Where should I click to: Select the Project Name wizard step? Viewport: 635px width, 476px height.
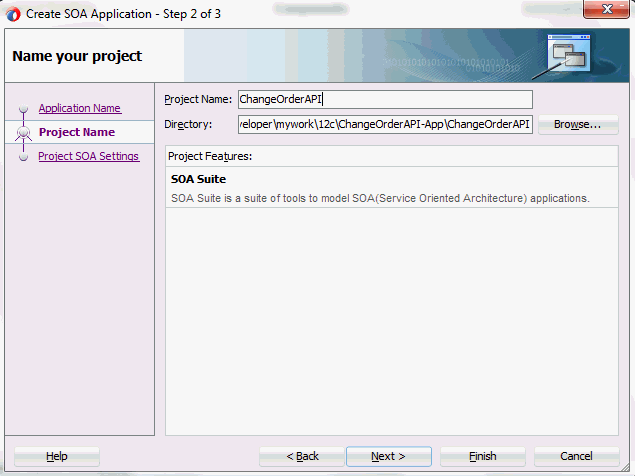click(x=77, y=132)
